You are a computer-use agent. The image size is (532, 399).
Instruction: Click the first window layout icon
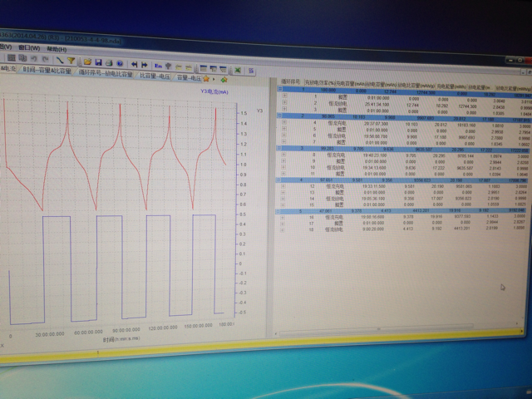203,68
